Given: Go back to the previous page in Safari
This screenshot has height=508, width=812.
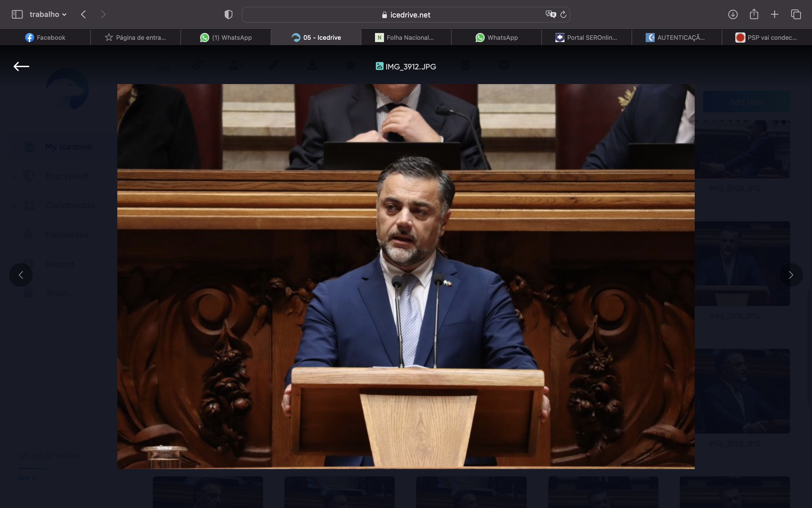Looking at the screenshot, I should pos(83,14).
